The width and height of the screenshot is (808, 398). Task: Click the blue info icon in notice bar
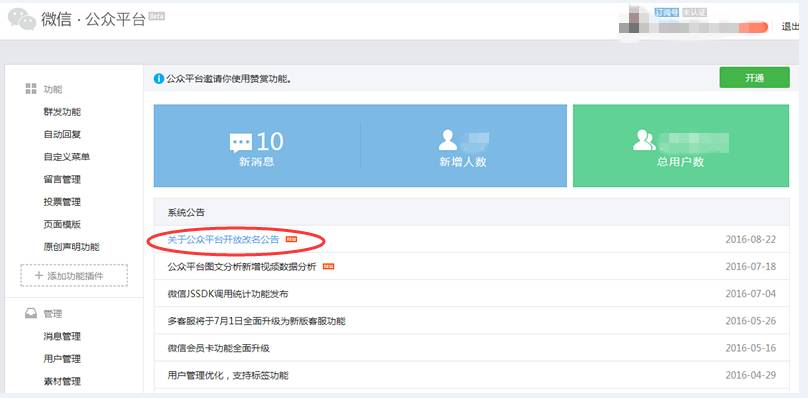[x=159, y=79]
